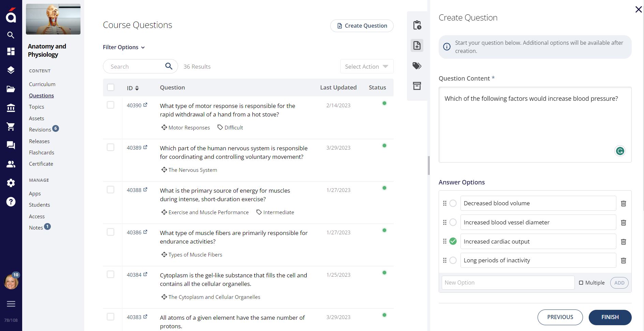
Task: Check the box for question 40388
Action: [x=111, y=190]
